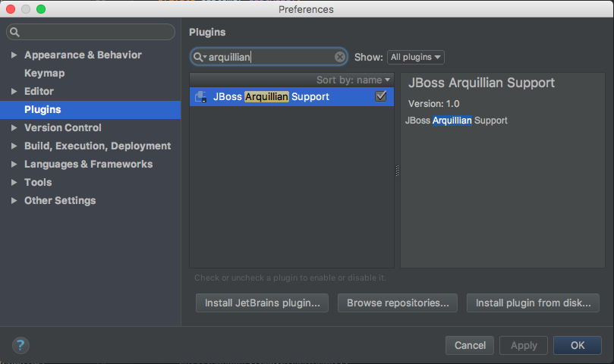Clear the arquillian plugin search text

click(x=340, y=57)
